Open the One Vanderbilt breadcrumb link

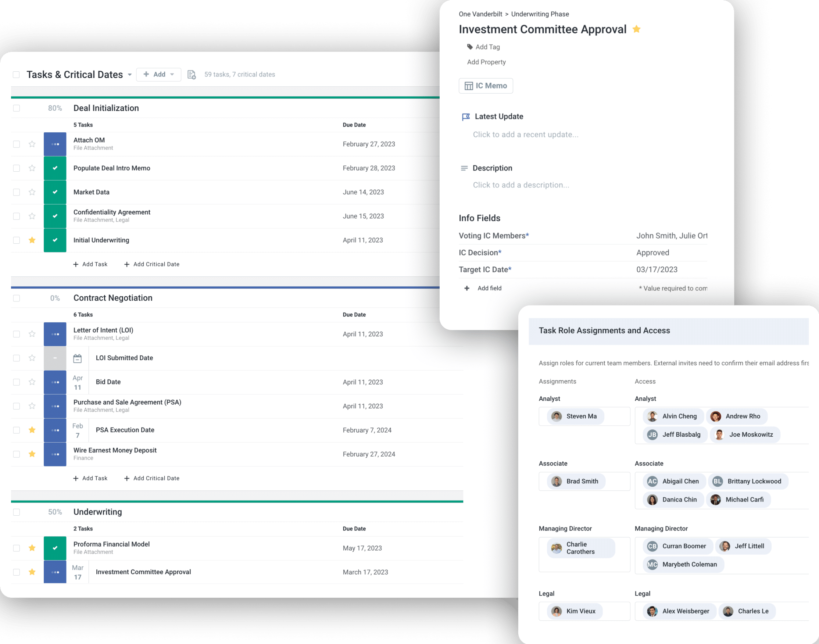click(480, 14)
